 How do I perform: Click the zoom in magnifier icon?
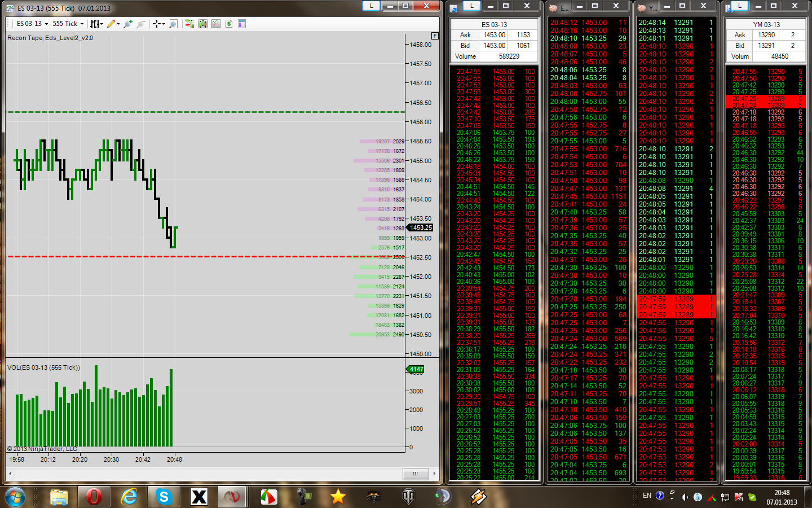[128, 24]
